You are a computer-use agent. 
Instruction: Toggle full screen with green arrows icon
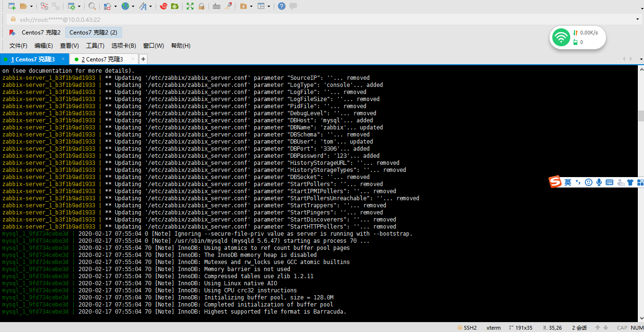tap(190, 6)
